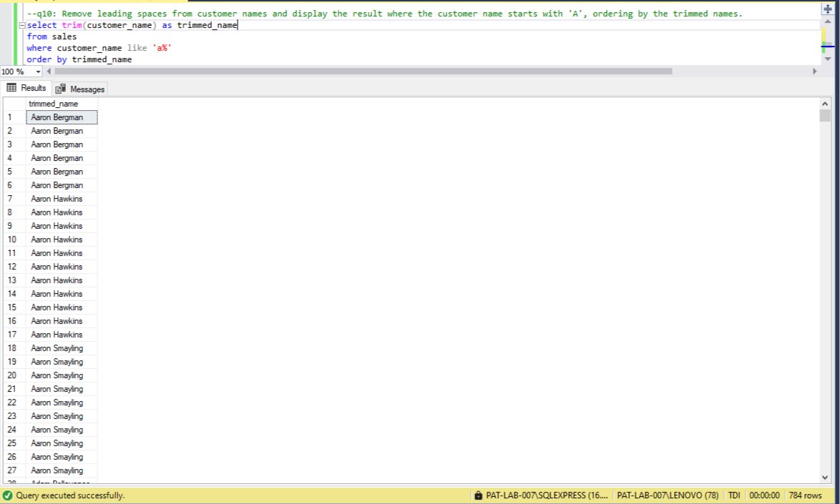Select row 6 Aaron Bergman cell
This screenshot has width=840, height=504.
(62, 185)
